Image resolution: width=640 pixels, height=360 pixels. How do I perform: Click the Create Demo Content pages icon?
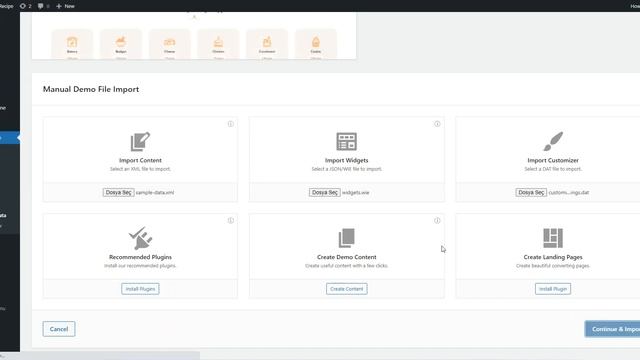click(x=347, y=238)
